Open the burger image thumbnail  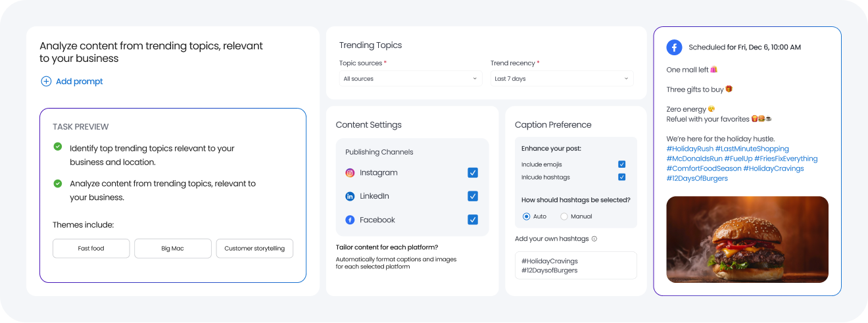click(747, 239)
